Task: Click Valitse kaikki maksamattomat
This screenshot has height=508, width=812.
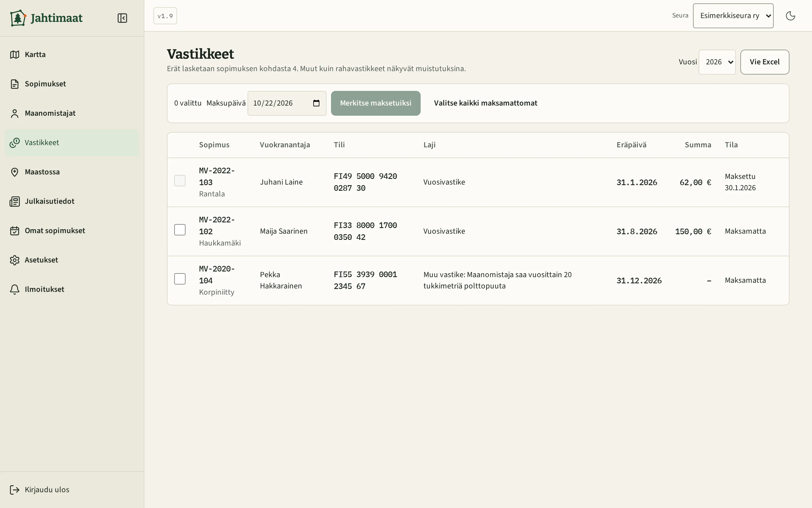Action: tap(486, 103)
